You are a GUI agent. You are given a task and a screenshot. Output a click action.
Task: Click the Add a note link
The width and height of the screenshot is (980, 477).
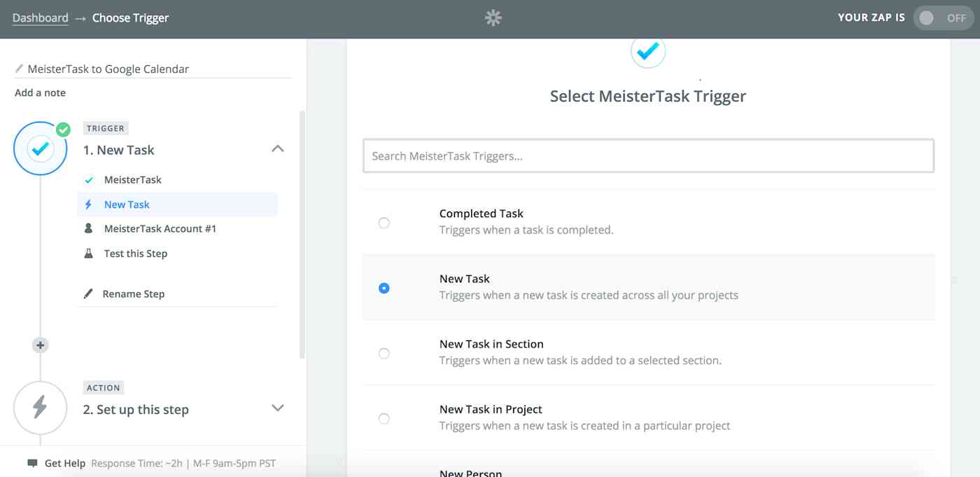pos(39,92)
